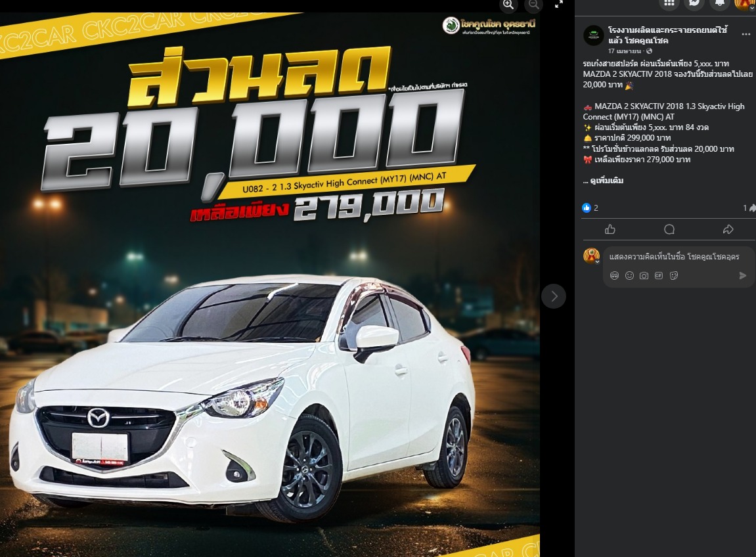Share the post arrow icon
Image resolution: width=756 pixels, height=557 pixels.
pos(728,229)
